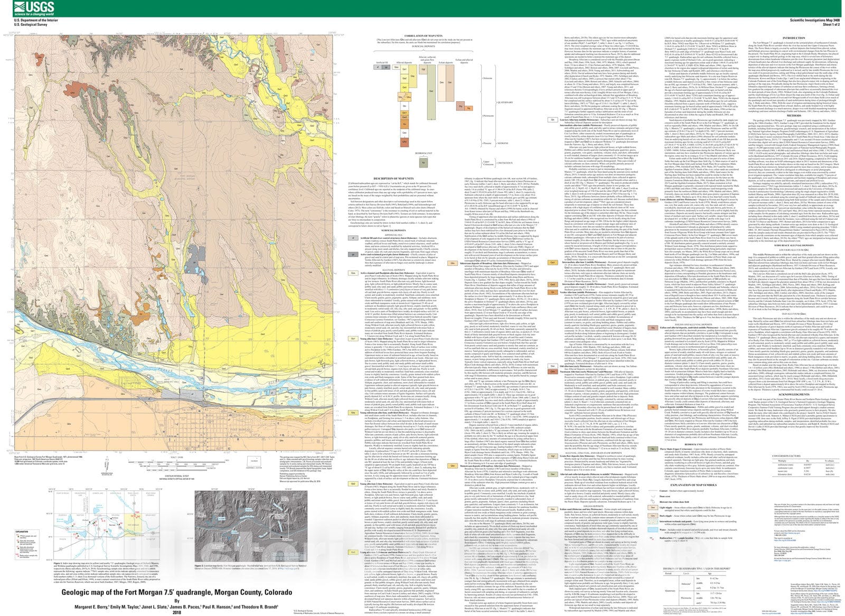Click the Acknowledgments section heading
The width and height of the screenshot is (845, 616).
coord(793,394)
